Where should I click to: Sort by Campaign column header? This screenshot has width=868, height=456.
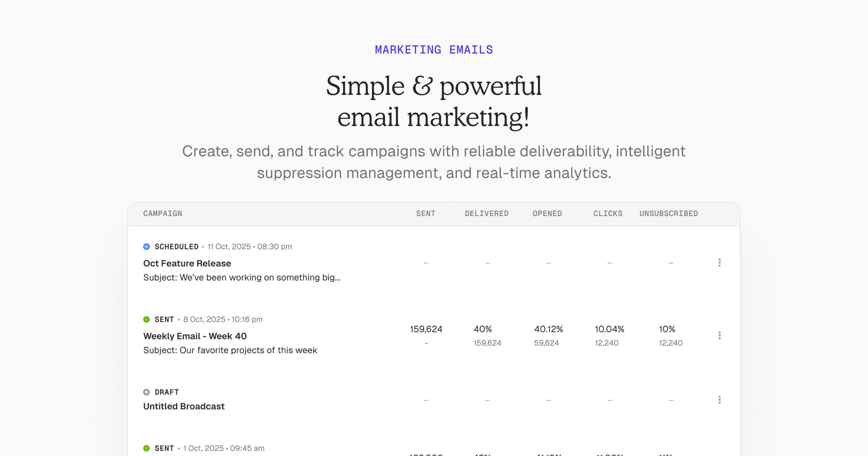pyautogui.click(x=163, y=214)
